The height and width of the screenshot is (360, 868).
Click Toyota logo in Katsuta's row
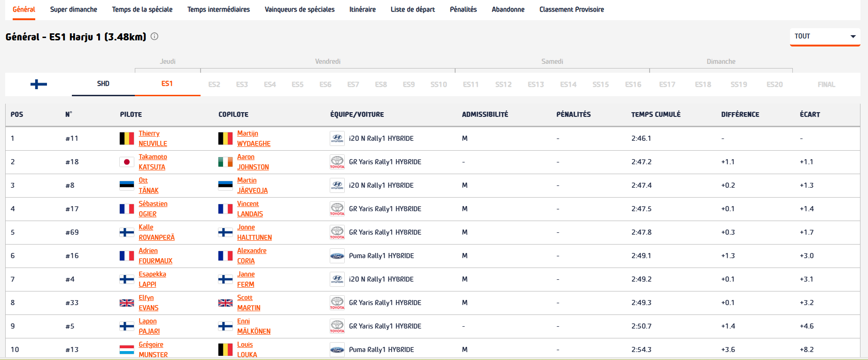coord(337,162)
